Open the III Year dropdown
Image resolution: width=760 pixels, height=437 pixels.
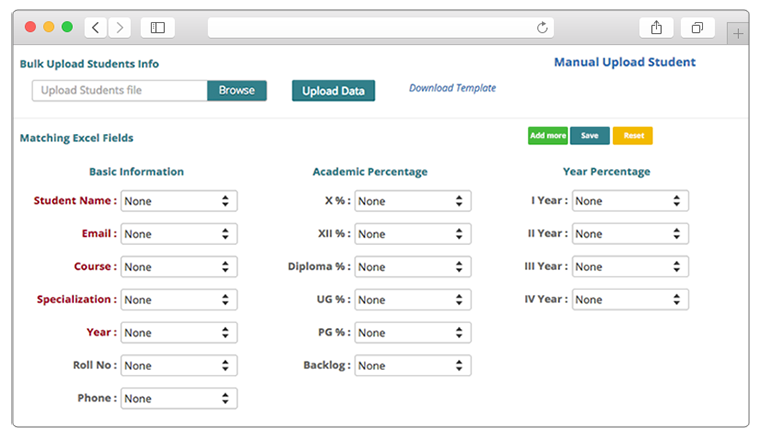click(630, 266)
